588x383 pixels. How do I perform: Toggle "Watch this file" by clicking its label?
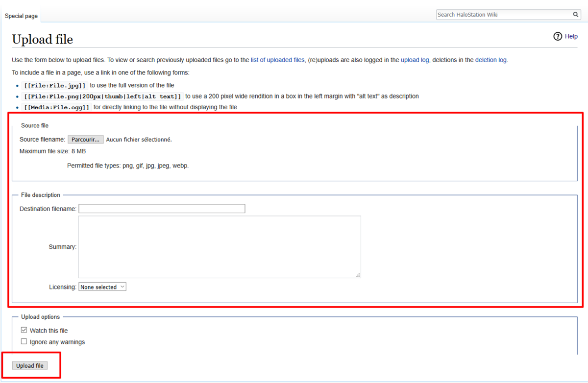[x=49, y=330]
